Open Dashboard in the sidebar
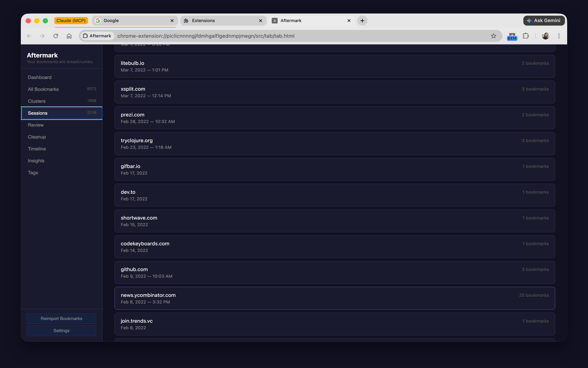The image size is (588, 368). point(62,77)
